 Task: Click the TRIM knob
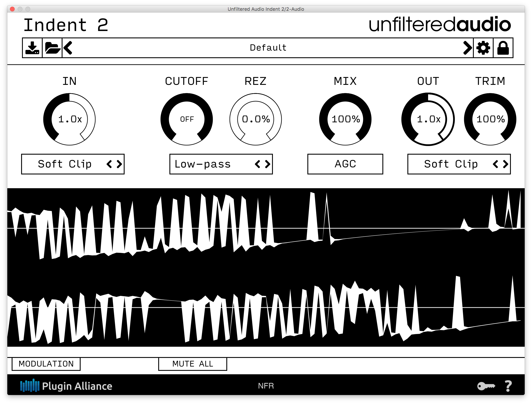pyautogui.click(x=490, y=119)
